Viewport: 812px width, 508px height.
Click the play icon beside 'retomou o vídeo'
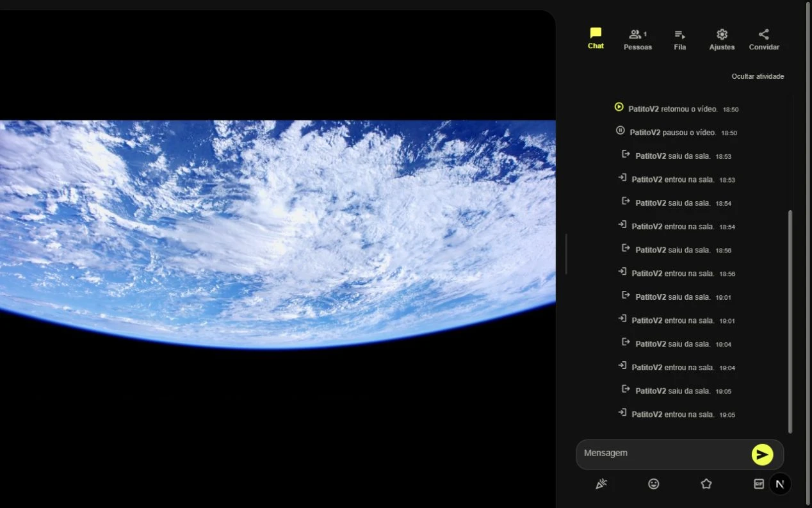click(x=619, y=107)
